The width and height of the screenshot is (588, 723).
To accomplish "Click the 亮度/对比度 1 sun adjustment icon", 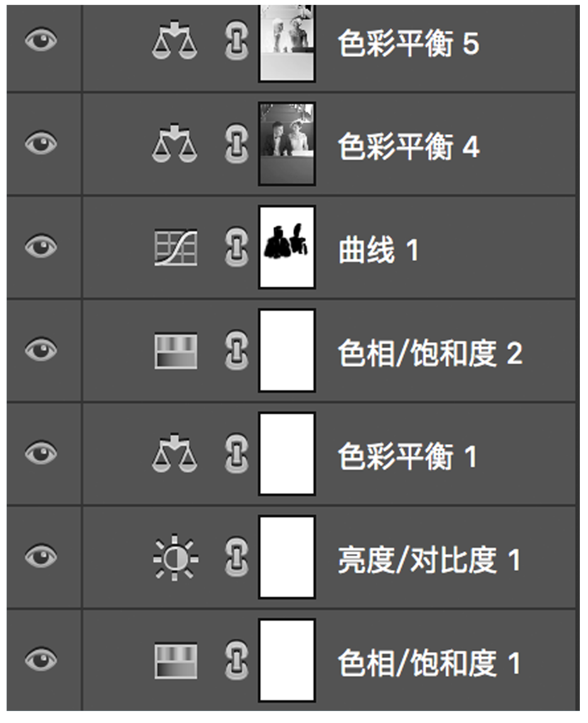I will (x=176, y=558).
